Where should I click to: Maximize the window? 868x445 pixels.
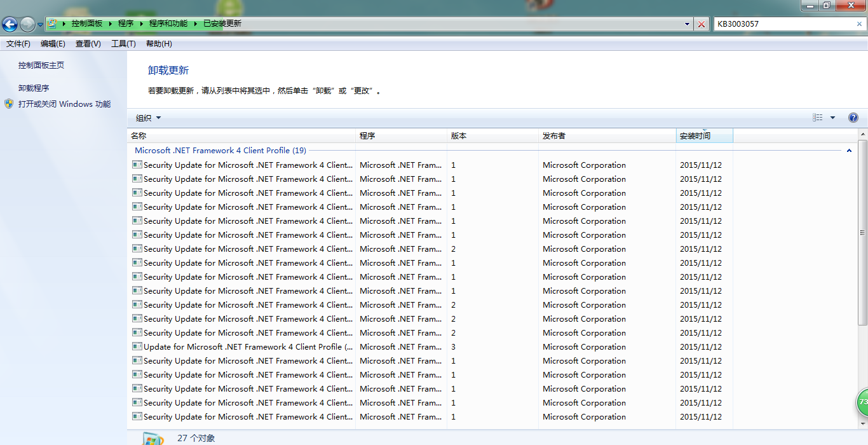coord(826,5)
